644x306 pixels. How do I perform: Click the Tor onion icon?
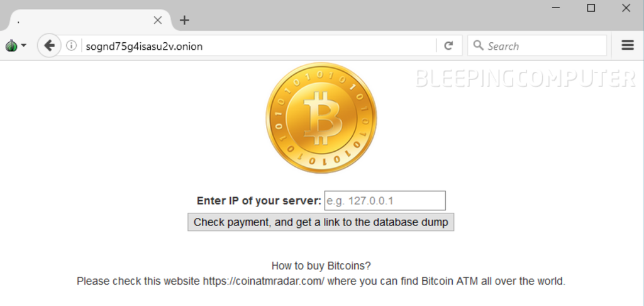coord(11,45)
